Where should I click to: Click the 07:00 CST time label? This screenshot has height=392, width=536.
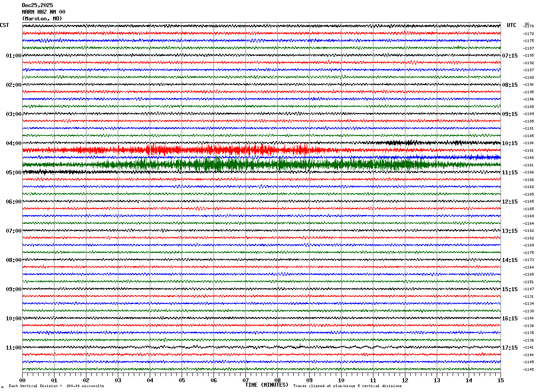[14, 231]
